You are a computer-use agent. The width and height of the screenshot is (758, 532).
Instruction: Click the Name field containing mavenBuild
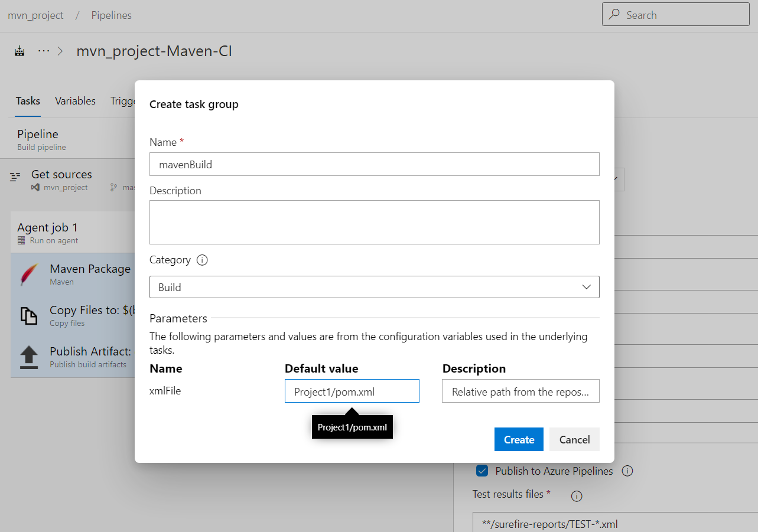point(374,164)
